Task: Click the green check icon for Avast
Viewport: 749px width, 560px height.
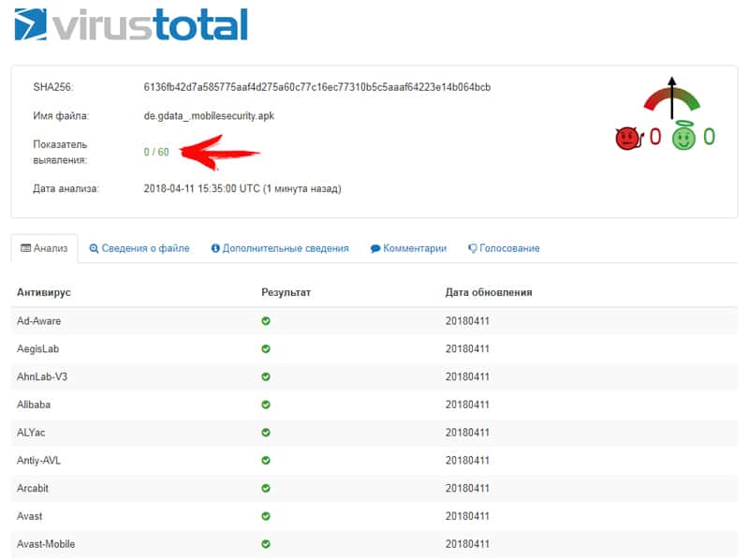Action: (266, 516)
